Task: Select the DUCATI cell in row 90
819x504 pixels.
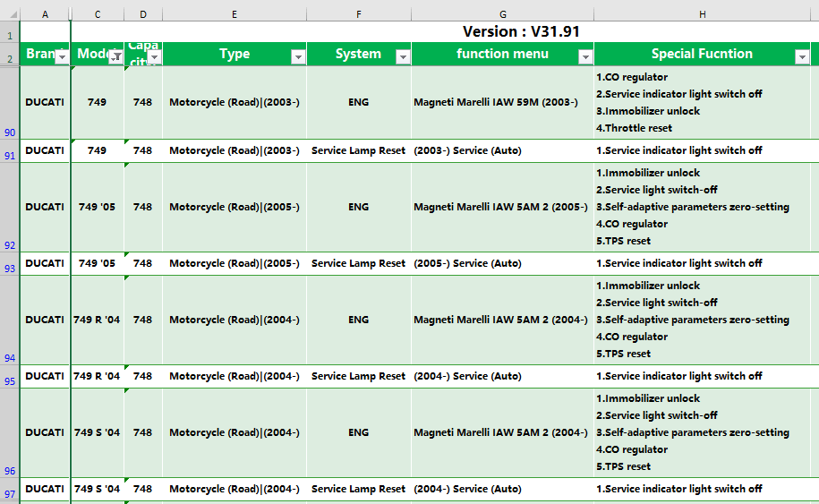Action: click(45, 102)
